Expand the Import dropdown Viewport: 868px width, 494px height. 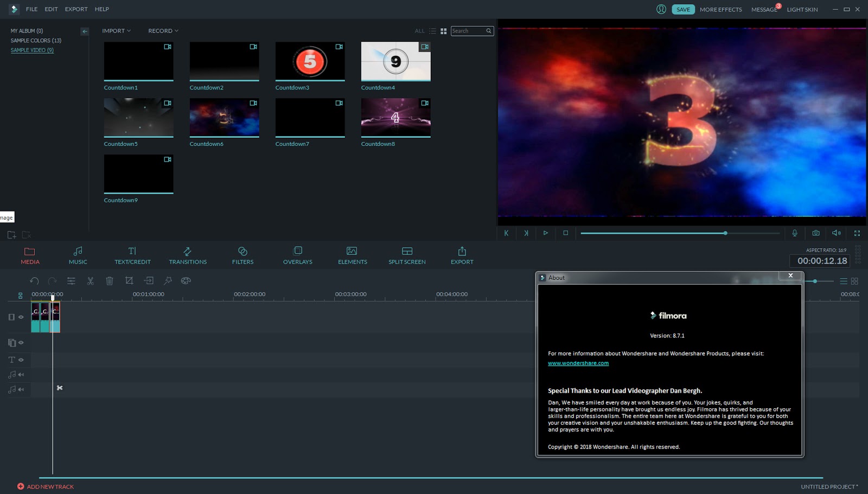[x=117, y=31]
